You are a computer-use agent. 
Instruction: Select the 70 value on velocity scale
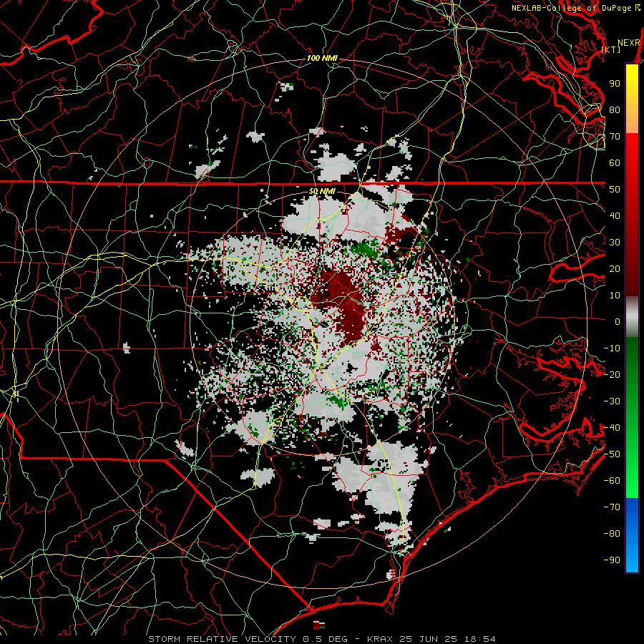615,137
